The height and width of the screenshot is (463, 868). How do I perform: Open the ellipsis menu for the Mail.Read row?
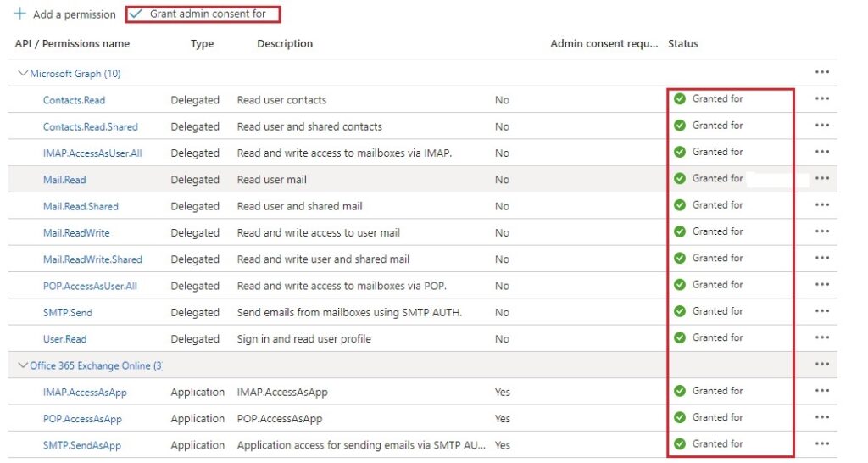(x=821, y=179)
